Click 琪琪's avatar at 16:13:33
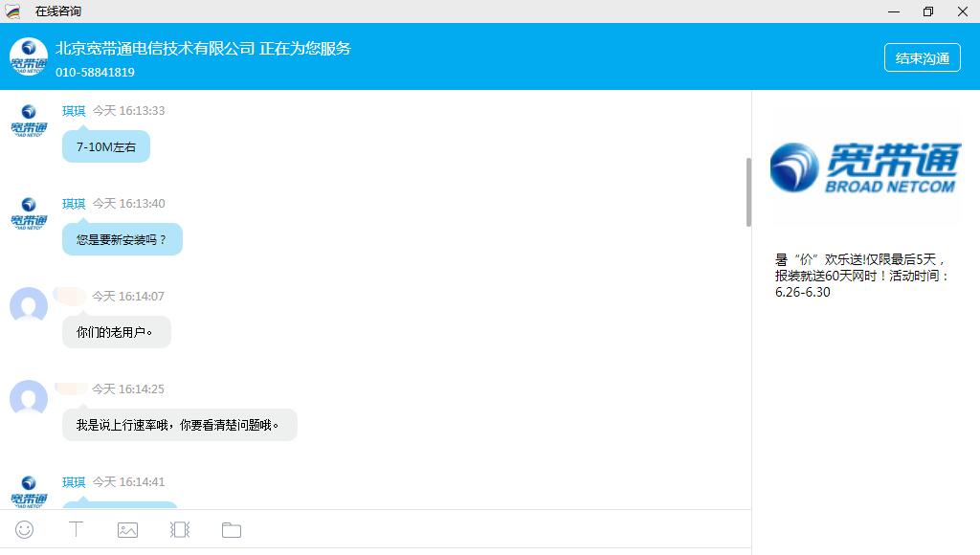The height and width of the screenshot is (555, 980). (x=29, y=121)
